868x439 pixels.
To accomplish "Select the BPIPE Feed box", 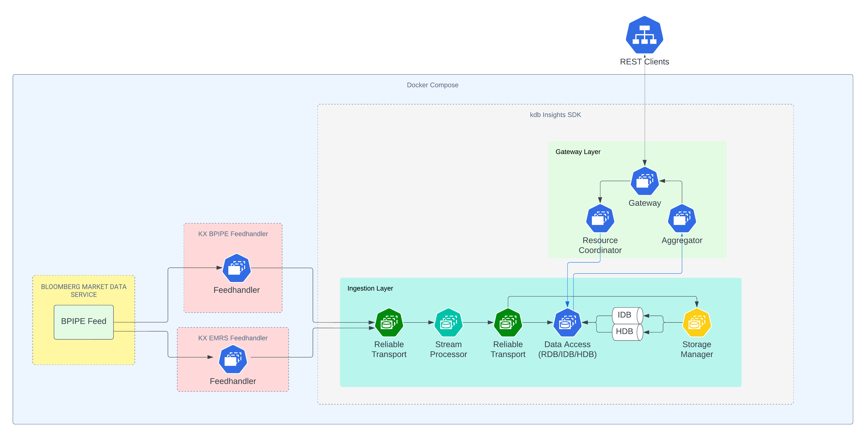I will pyautogui.click(x=83, y=322).
